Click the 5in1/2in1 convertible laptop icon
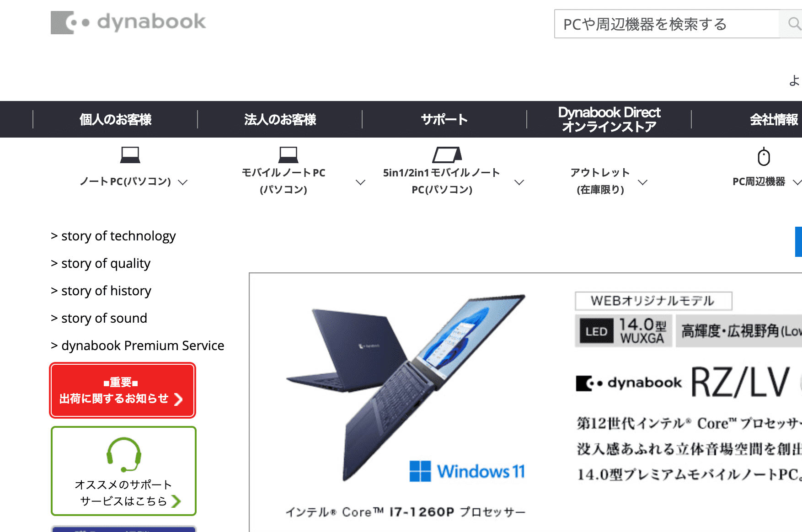The width and height of the screenshot is (802, 532). 447,154
